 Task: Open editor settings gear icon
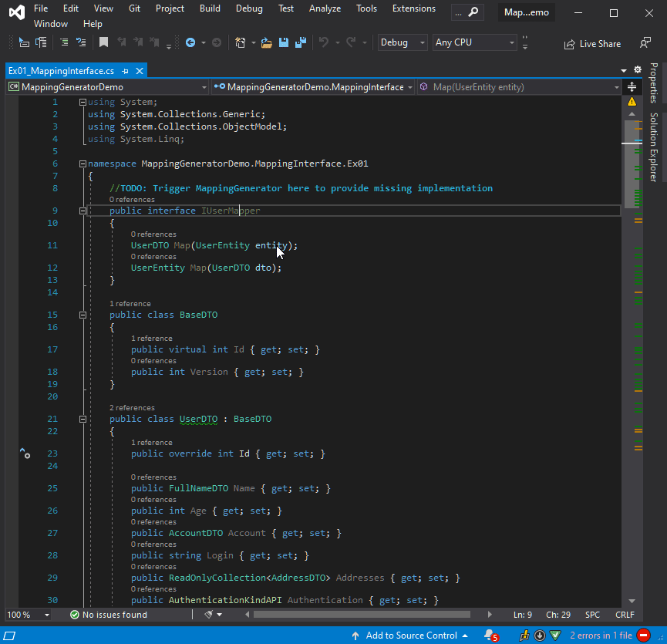(x=638, y=69)
